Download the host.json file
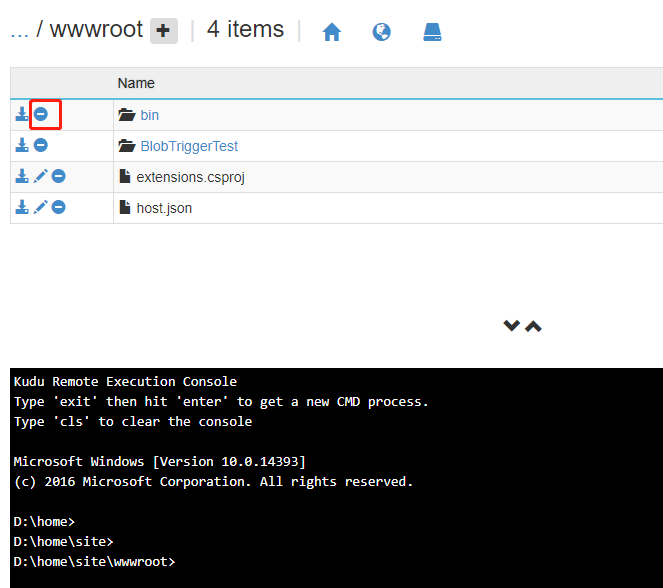 coord(22,208)
